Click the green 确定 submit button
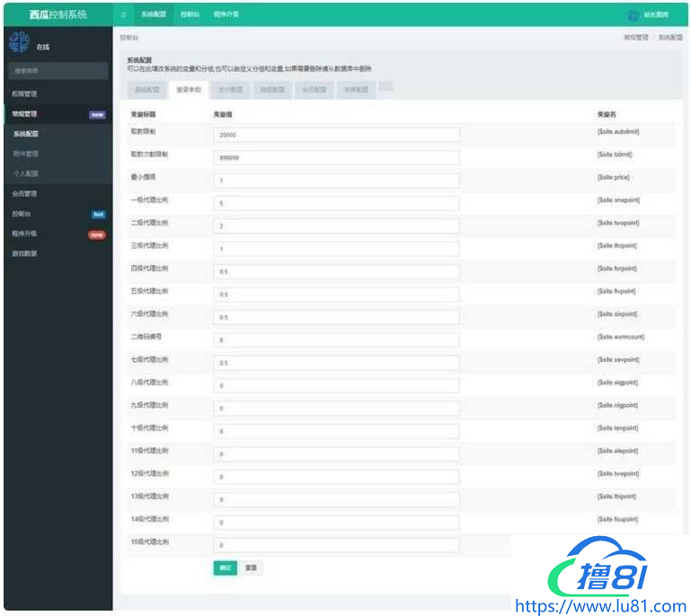691x616 pixels. (225, 568)
